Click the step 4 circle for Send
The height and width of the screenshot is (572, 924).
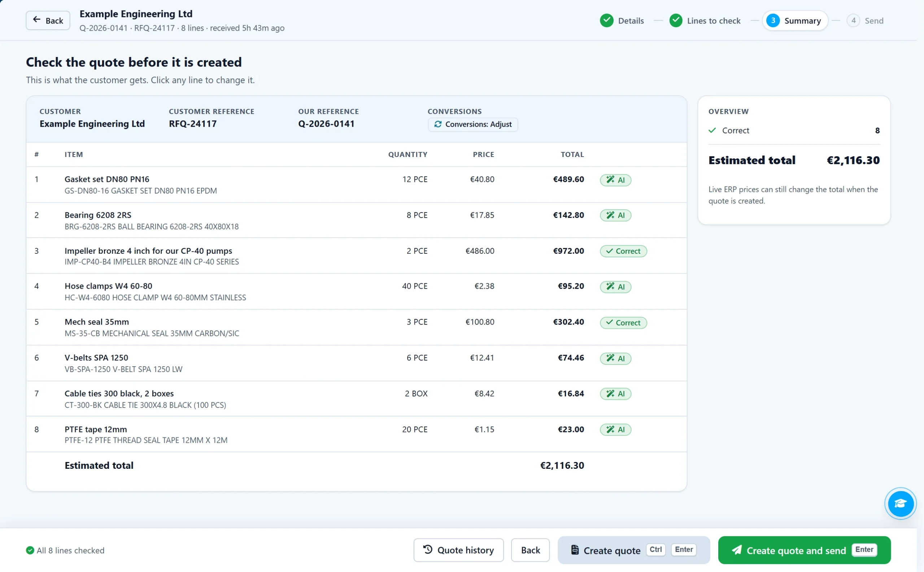(x=853, y=21)
